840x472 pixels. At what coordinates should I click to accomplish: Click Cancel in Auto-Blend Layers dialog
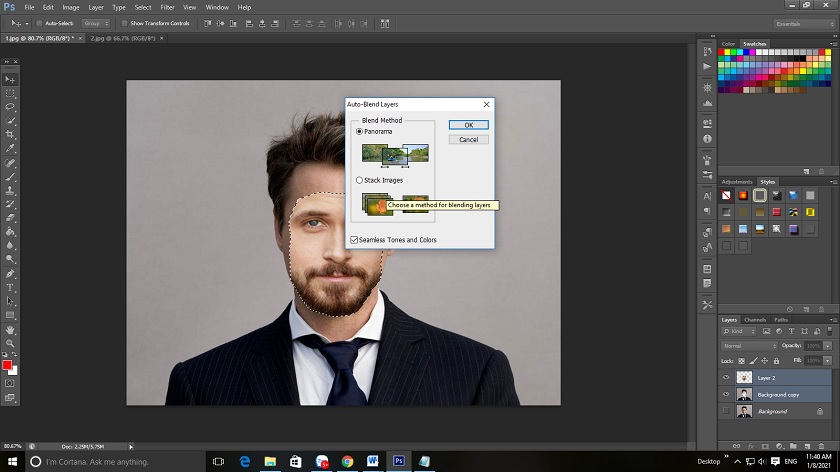pos(469,139)
